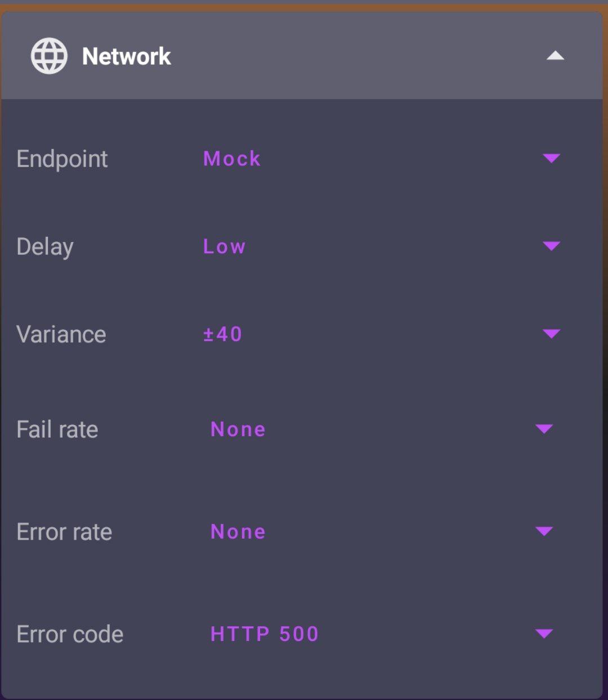This screenshot has width=608, height=700.
Task: Click the globe Network icon
Action: click(49, 56)
